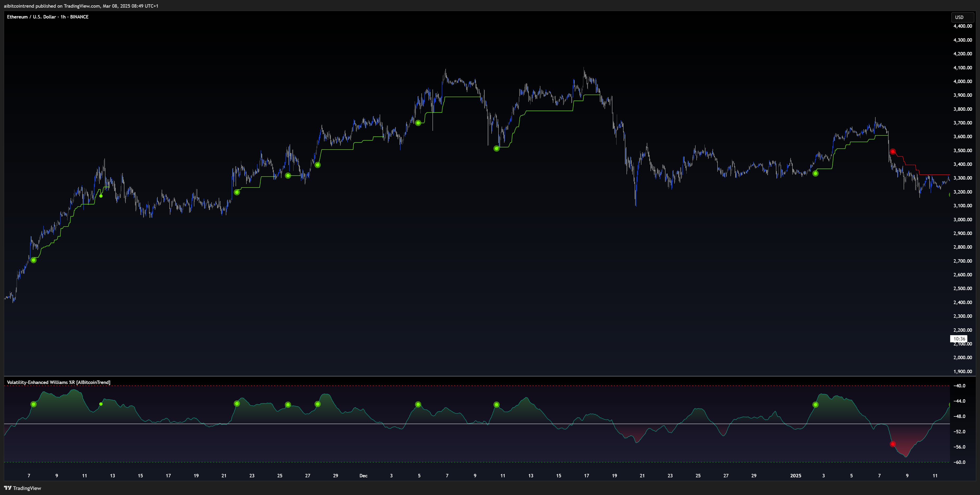
Task: Open the USD currency selector
Action: pos(963,17)
